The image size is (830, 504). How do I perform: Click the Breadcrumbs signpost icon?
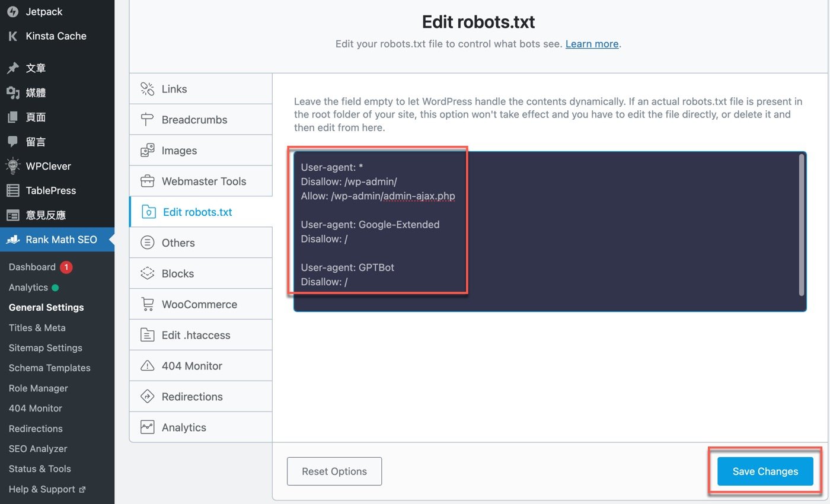(x=147, y=120)
